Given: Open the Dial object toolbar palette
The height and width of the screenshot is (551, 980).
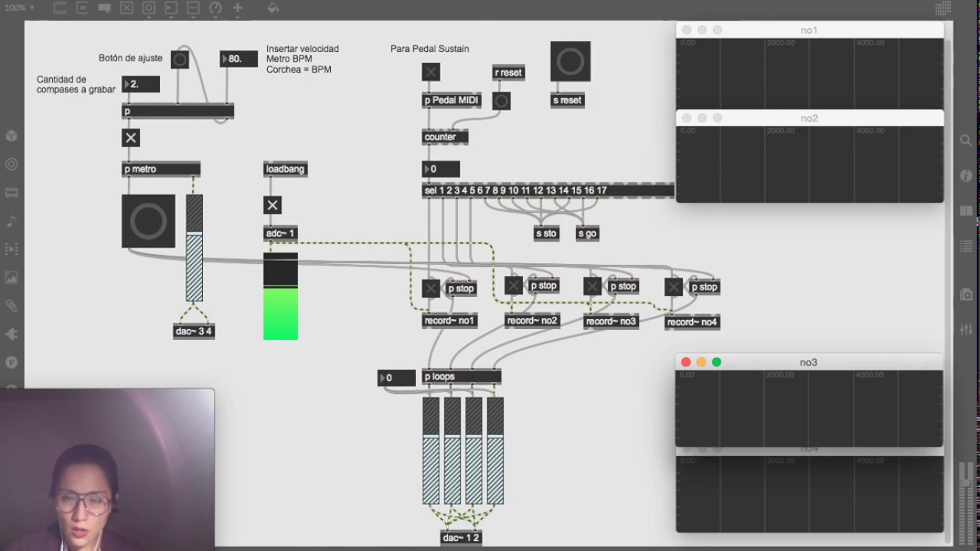Looking at the screenshot, I should click(216, 8).
